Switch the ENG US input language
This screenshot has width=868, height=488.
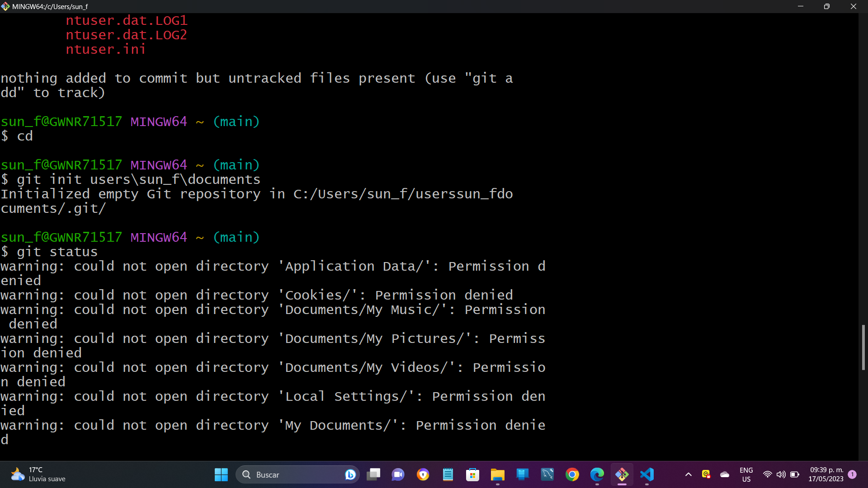coord(746,474)
